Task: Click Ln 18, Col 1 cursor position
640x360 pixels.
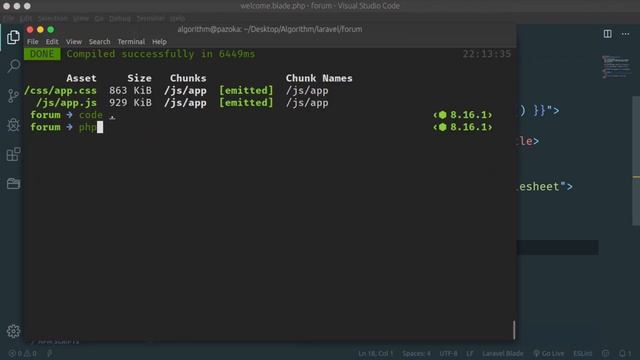Action: coord(376,353)
